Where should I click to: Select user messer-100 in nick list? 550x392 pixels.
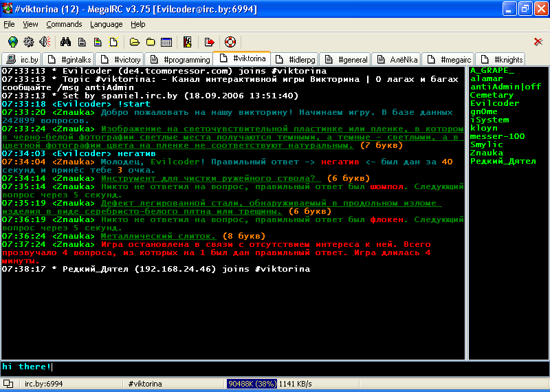pyautogui.click(x=497, y=136)
